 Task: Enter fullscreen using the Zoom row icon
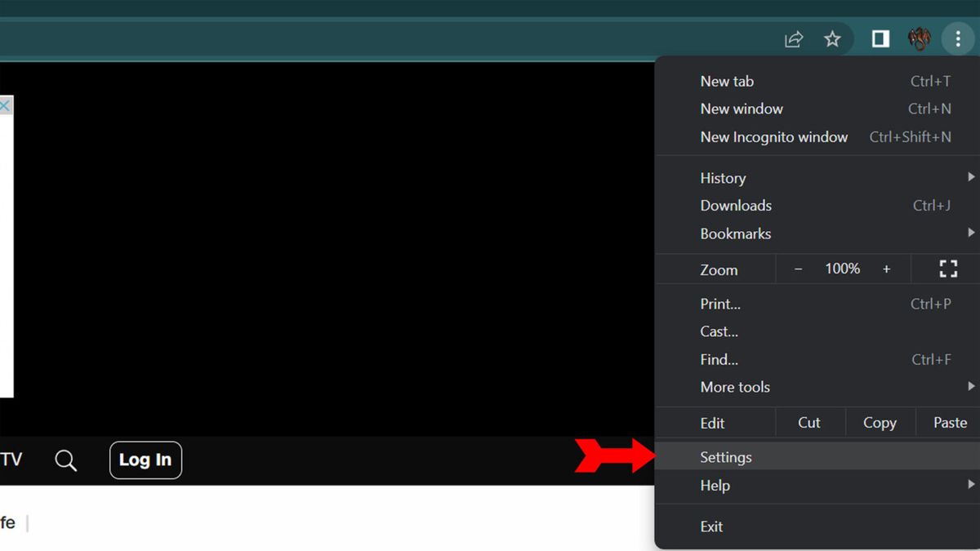[x=948, y=269]
